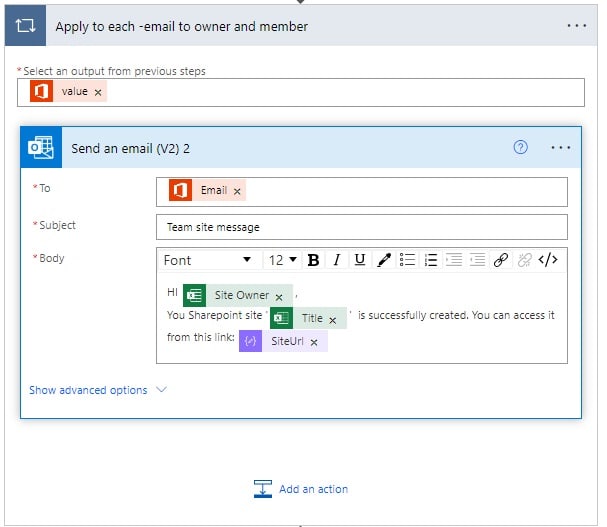Remove the value token
The image size is (607, 527).
pyautogui.click(x=98, y=92)
